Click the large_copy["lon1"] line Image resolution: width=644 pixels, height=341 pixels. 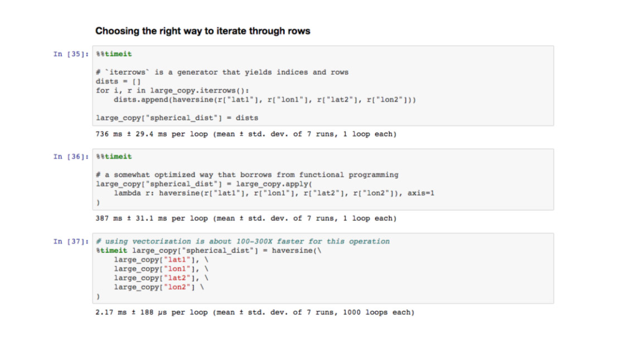coord(161,269)
